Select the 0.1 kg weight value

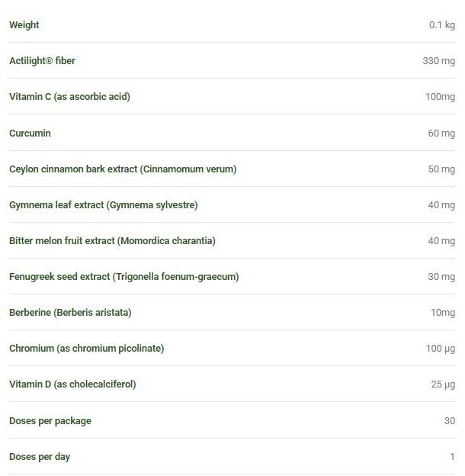coord(442,25)
